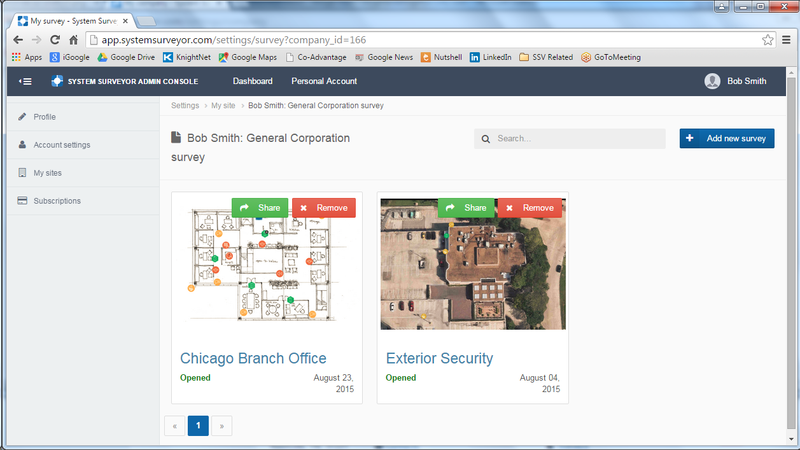Screen dimensions: 800x450
Task: Go to pagination page 1
Action: (x=198, y=426)
